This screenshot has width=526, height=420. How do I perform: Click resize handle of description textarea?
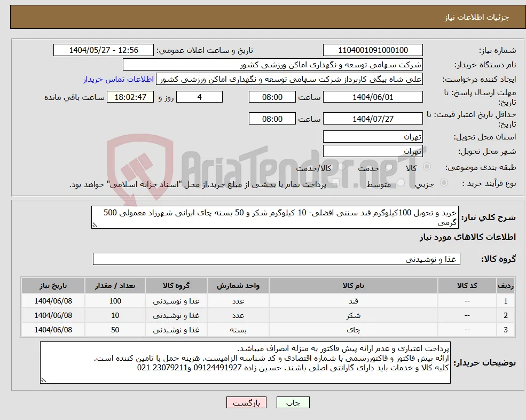pyautogui.click(x=95, y=225)
